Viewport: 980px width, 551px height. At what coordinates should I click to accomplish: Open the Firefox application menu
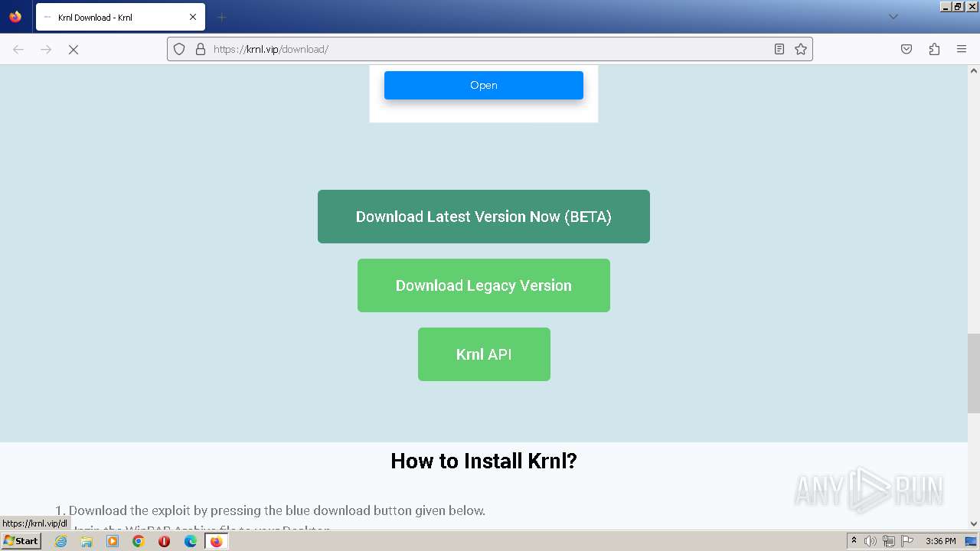point(962,49)
